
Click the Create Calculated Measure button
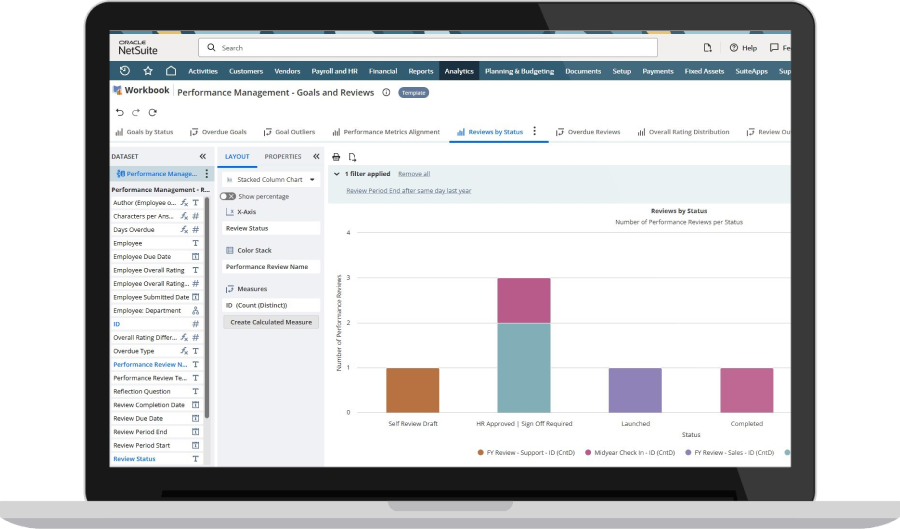point(271,322)
